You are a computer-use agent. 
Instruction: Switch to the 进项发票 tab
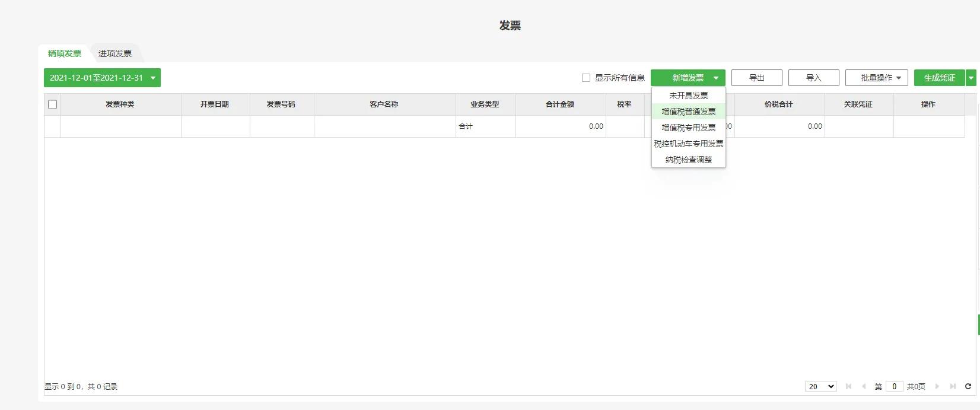pyautogui.click(x=115, y=53)
